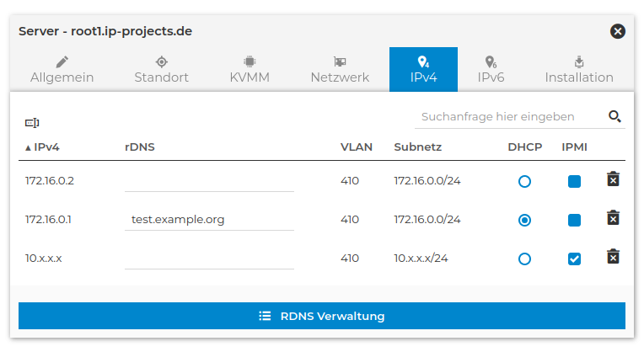Click the add IPv4 address icon
Screen dimensions: 644x352
point(32,123)
